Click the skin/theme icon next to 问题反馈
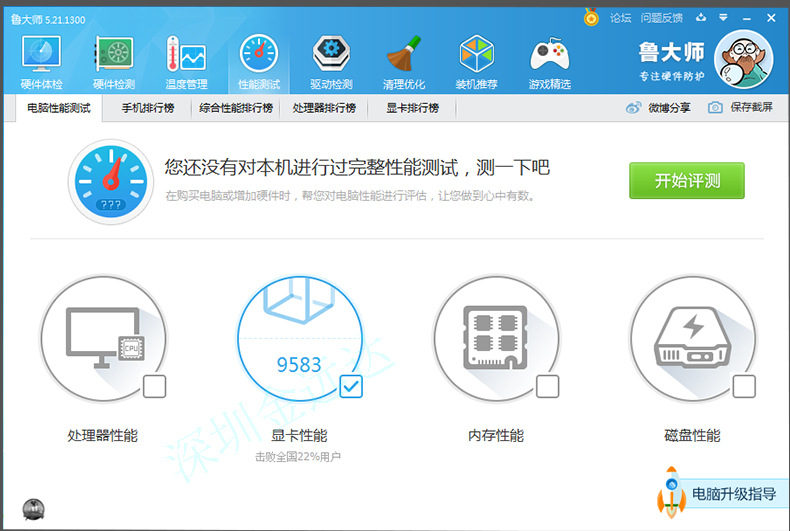This screenshot has width=790, height=531. pyautogui.click(x=701, y=18)
